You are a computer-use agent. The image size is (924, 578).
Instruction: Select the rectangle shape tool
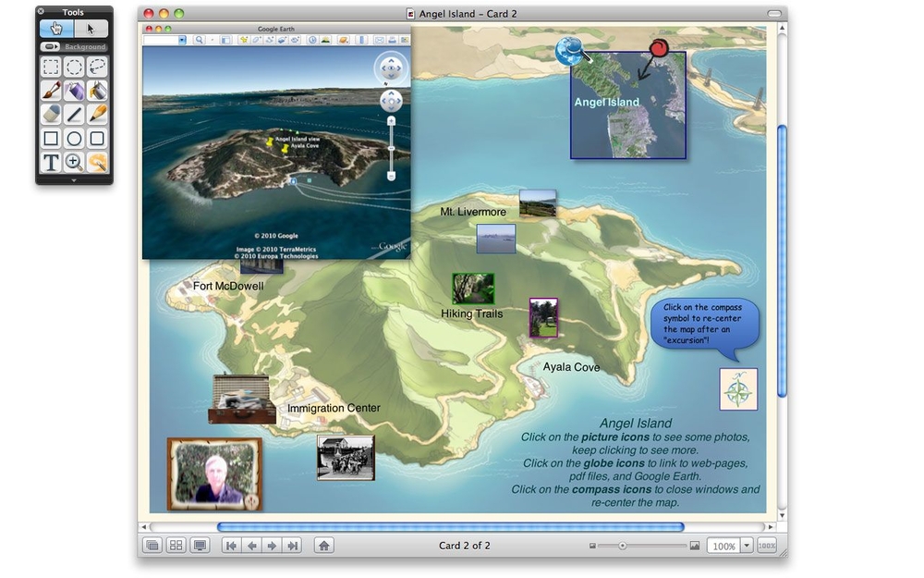tap(51, 139)
